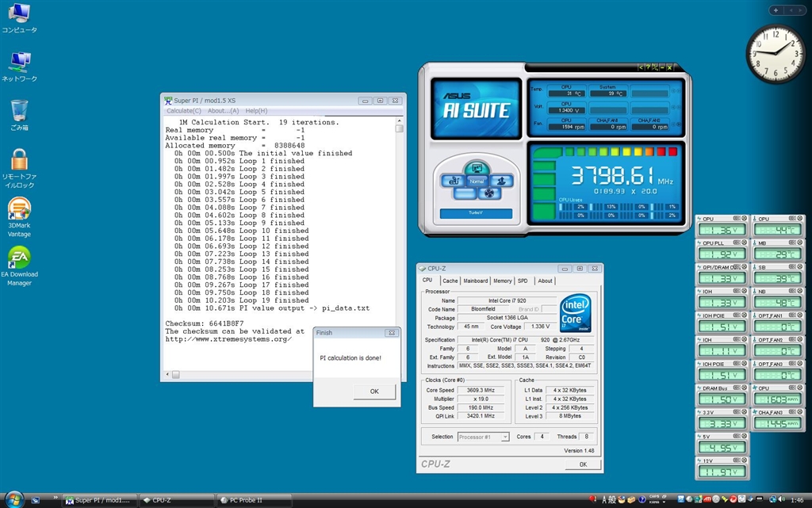Select the EA Download Manager desktop shortcut

click(19, 266)
